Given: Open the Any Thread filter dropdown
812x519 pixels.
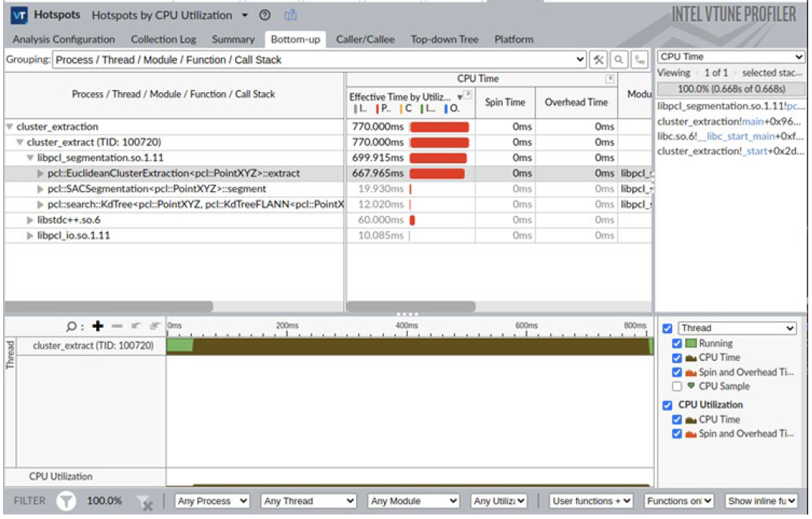Looking at the screenshot, I should pos(308,502).
